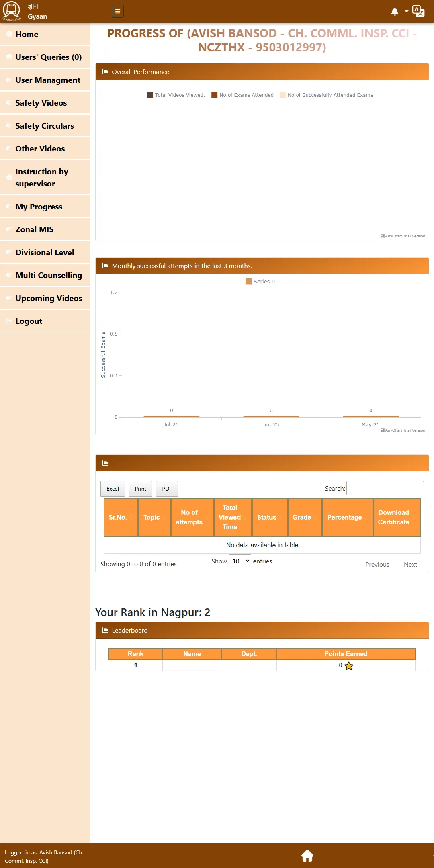Open Home in the sidebar
Image resolution: width=434 pixels, height=868 pixels.
tap(45, 34)
